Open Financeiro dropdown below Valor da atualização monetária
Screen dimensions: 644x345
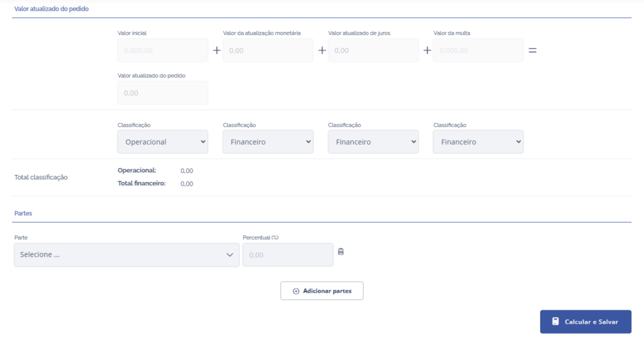[x=268, y=142]
